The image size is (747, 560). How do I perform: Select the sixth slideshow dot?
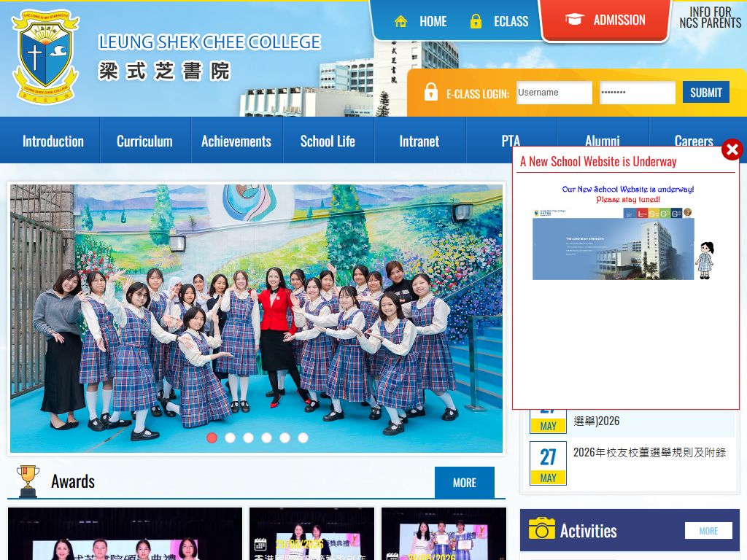click(x=303, y=437)
